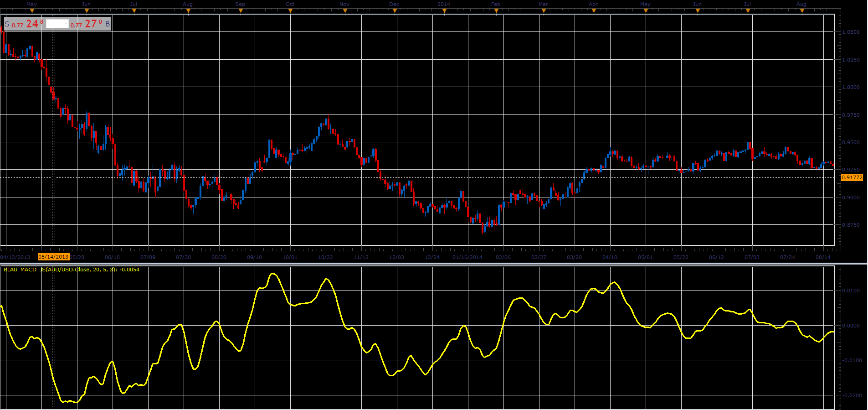Click the orange 0.91772 current price tag

[x=852, y=177]
